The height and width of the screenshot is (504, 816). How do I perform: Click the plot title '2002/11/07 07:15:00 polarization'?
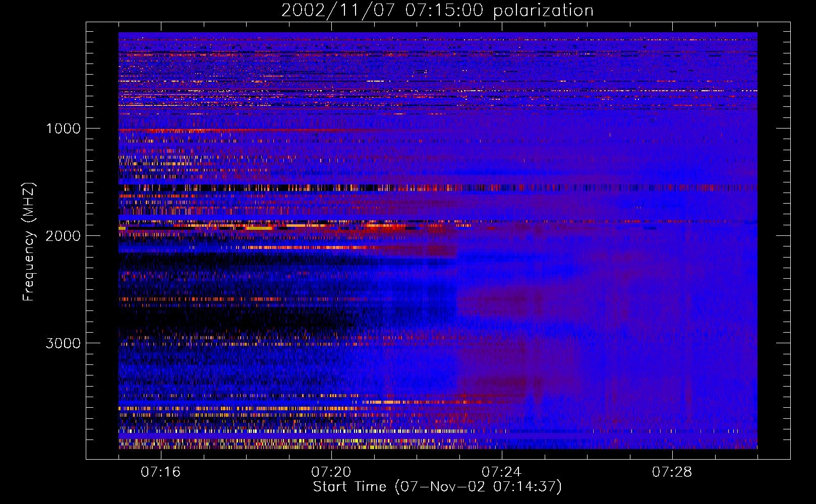[x=437, y=11]
